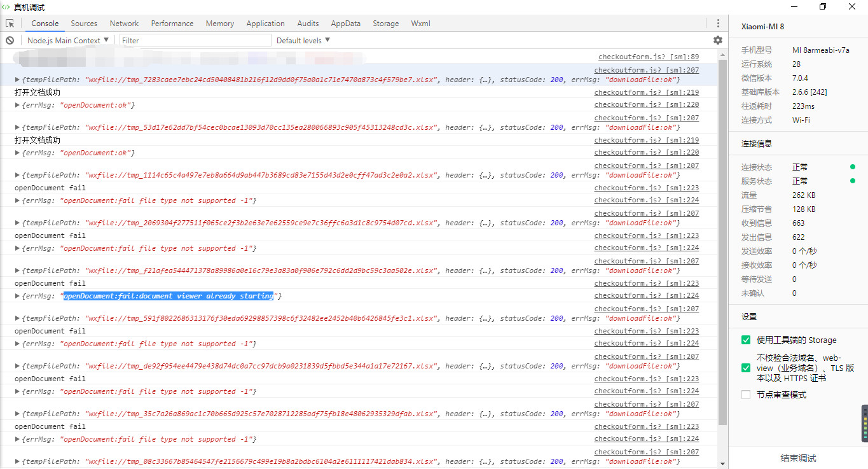Viewport: 868px width, 469px height.
Task: Click the 运行系统 value 28
Action: [x=797, y=64]
